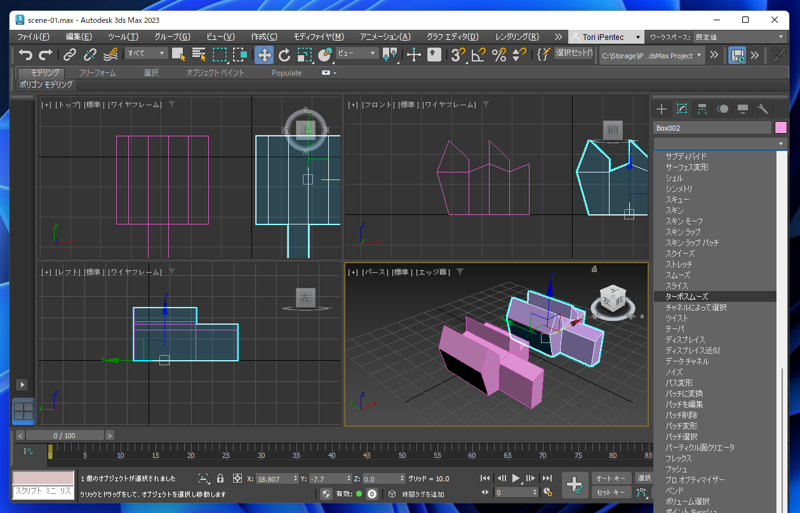Open the File menu
This screenshot has height=513, width=800.
point(33,37)
